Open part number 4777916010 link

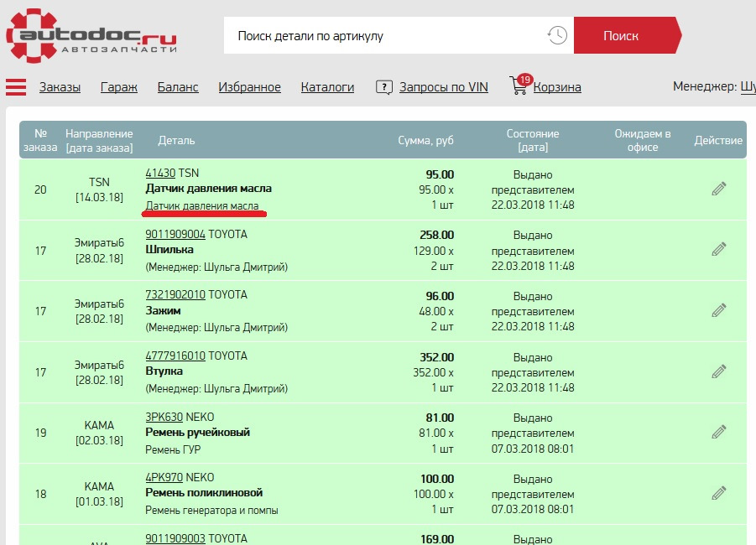175,356
